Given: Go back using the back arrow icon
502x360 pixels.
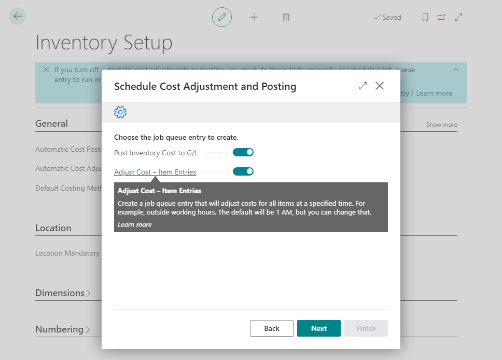Looking at the screenshot, I should [x=17, y=16].
